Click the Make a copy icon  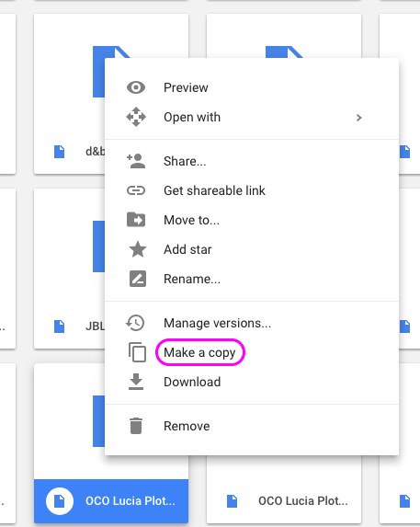pyautogui.click(x=137, y=352)
